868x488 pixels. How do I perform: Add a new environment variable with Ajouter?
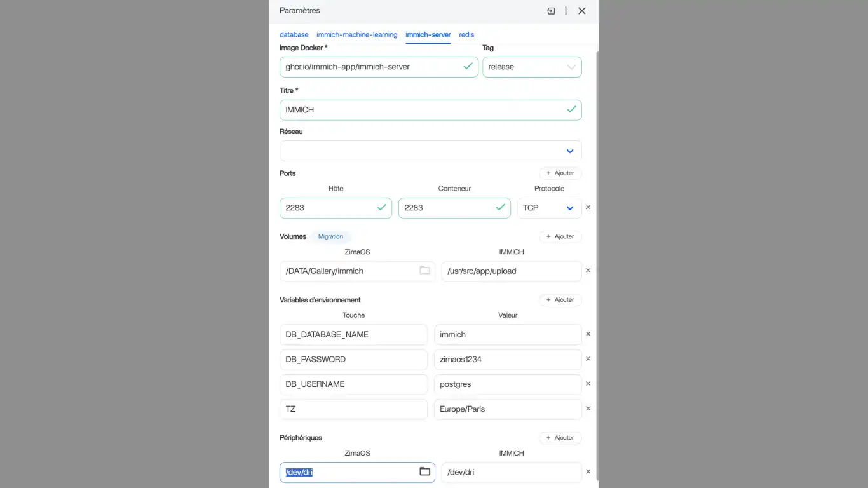[560, 300]
